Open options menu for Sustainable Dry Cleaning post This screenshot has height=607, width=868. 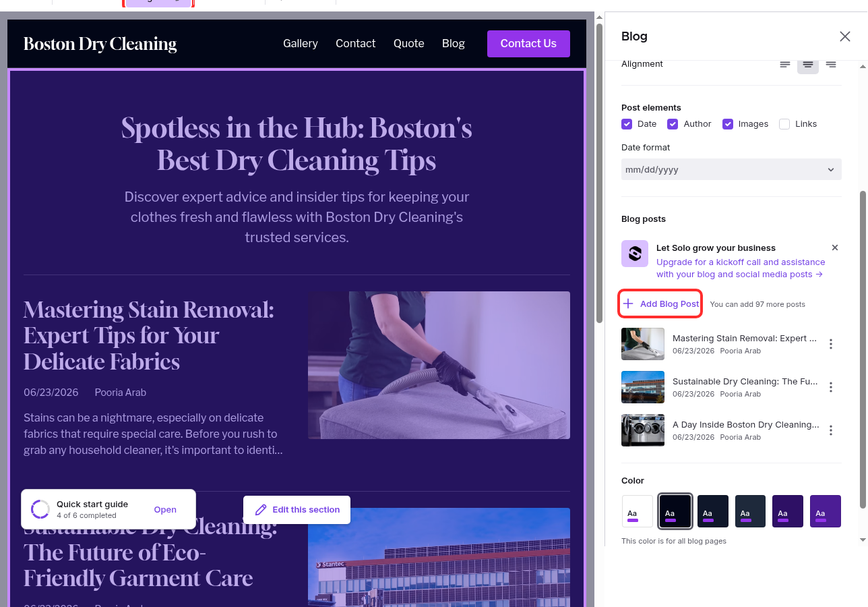coord(831,387)
